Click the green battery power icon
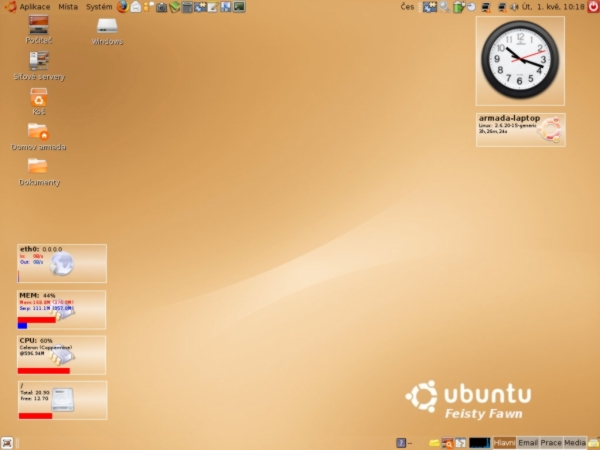The width and height of the screenshot is (600, 450). tap(458, 7)
